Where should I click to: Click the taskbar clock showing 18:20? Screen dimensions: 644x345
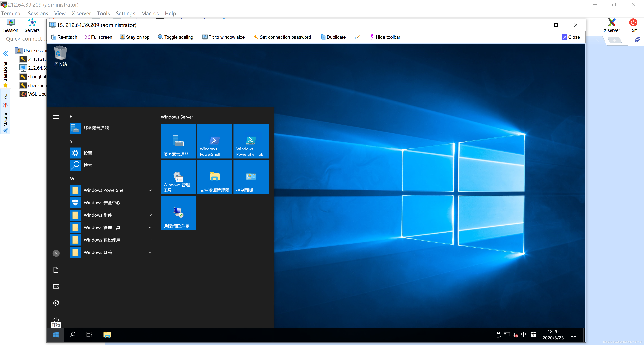[553, 335]
